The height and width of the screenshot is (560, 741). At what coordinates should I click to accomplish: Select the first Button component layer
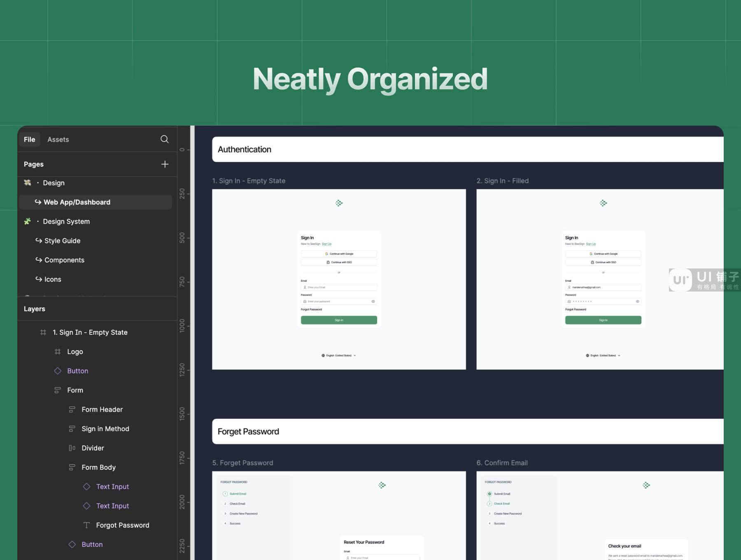pyautogui.click(x=77, y=371)
